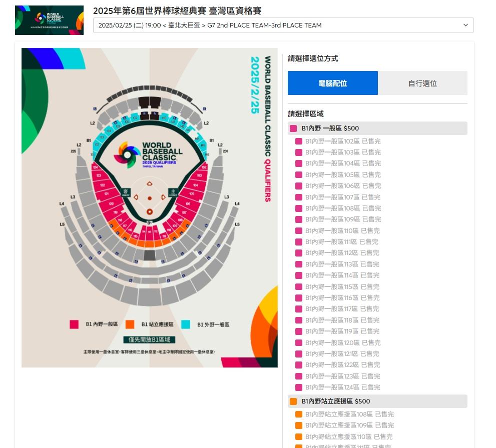The height and width of the screenshot is (448, 496).
Task: Click the WBC pinwheel logo on the field
Action: [127, 154]
